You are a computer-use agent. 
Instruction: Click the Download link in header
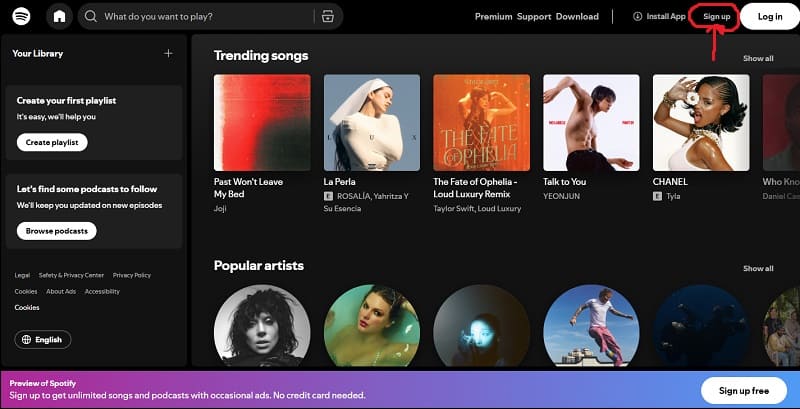(x=577, y=17)
